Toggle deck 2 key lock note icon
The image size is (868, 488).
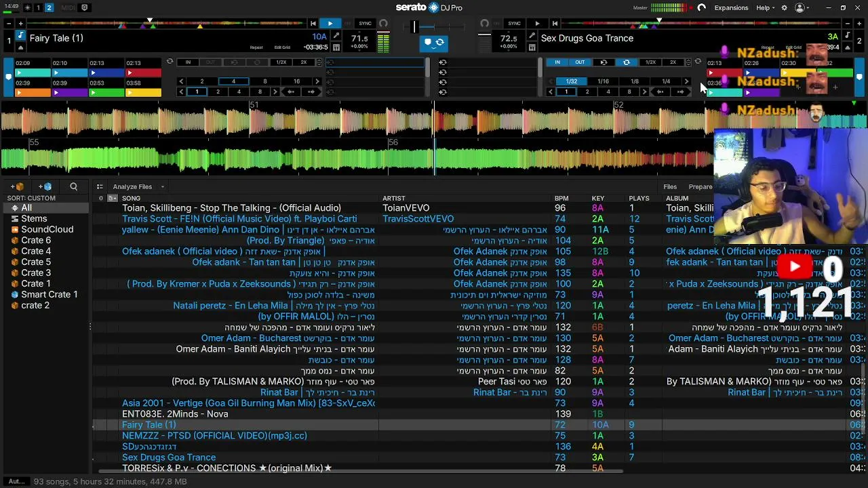point(848,36)
